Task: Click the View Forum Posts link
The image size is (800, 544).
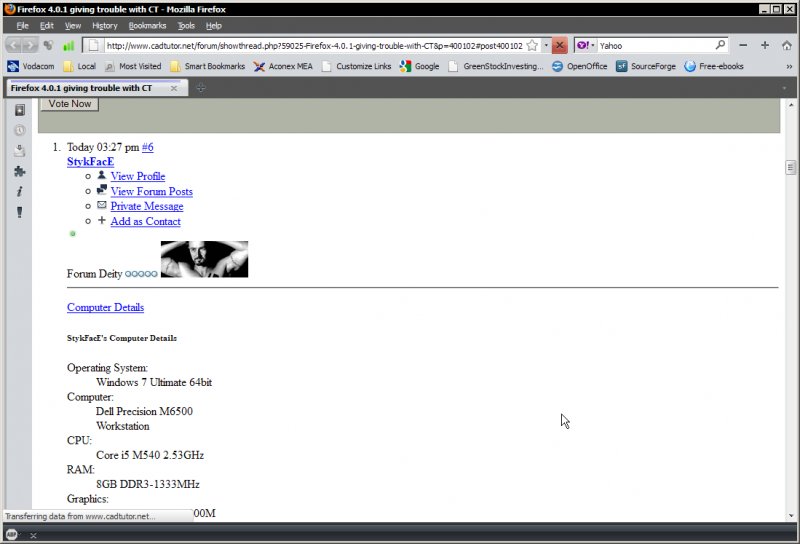Action: [152, 191]
